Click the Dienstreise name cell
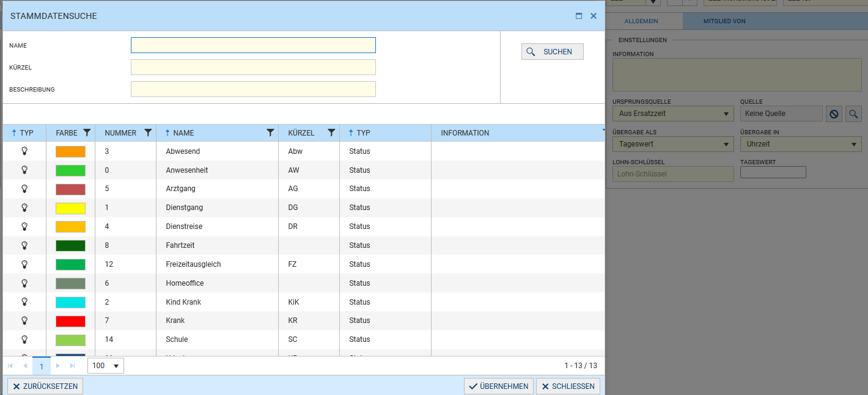This screenshot has width=868, height=395. (217, 226)
